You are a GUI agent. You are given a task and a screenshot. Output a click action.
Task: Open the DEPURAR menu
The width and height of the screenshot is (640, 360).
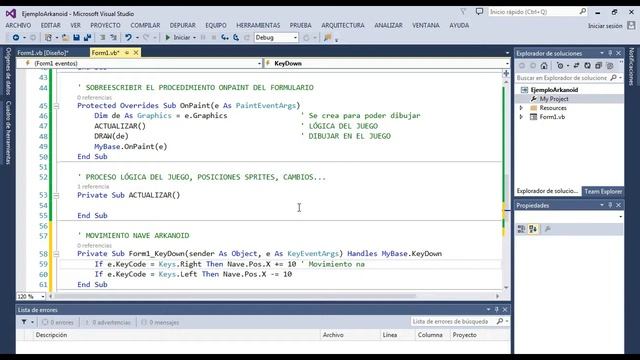[182, 25]
